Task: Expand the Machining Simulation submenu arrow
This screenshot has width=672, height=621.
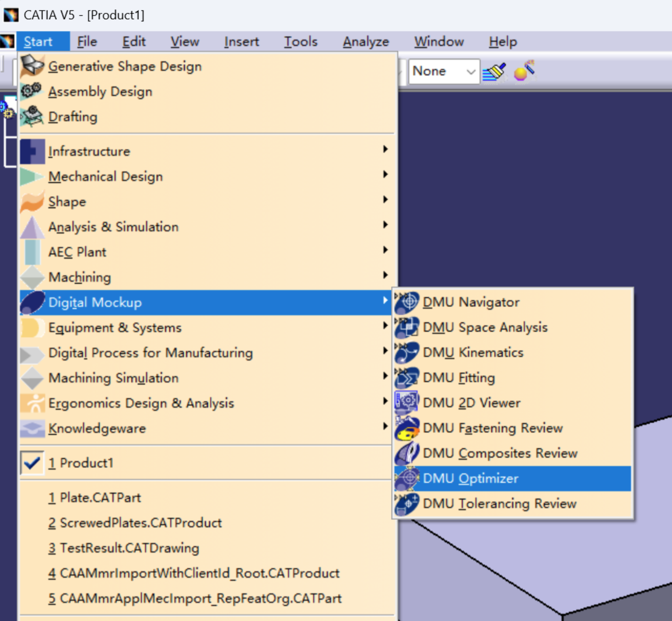Action: [x=385, y=376]
